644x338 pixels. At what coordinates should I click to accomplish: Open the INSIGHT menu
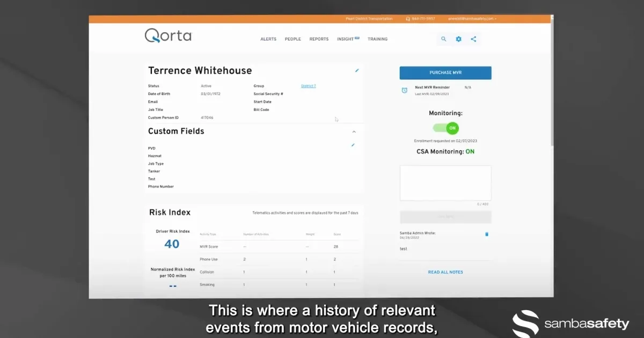click(x=348, y=39)
